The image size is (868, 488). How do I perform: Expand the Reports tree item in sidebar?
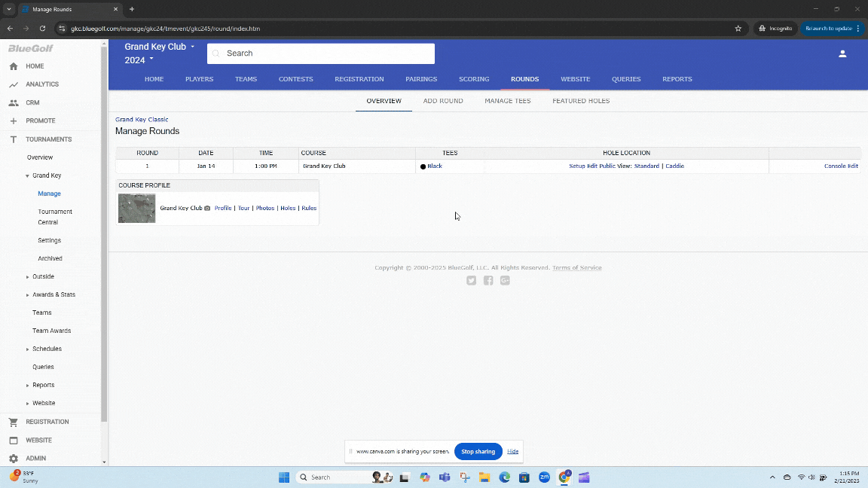tap(27, 385)
